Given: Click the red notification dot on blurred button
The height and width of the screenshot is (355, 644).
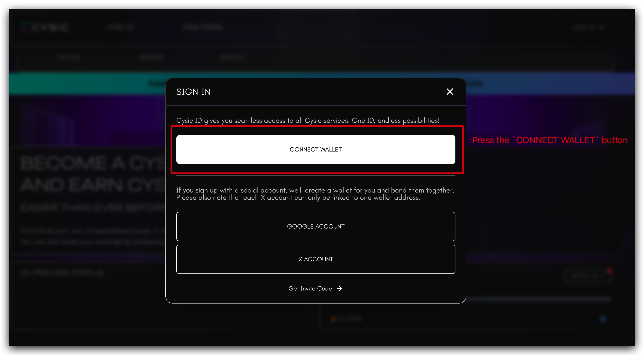Looking at the screenshot, I should (x=610, y=270).
